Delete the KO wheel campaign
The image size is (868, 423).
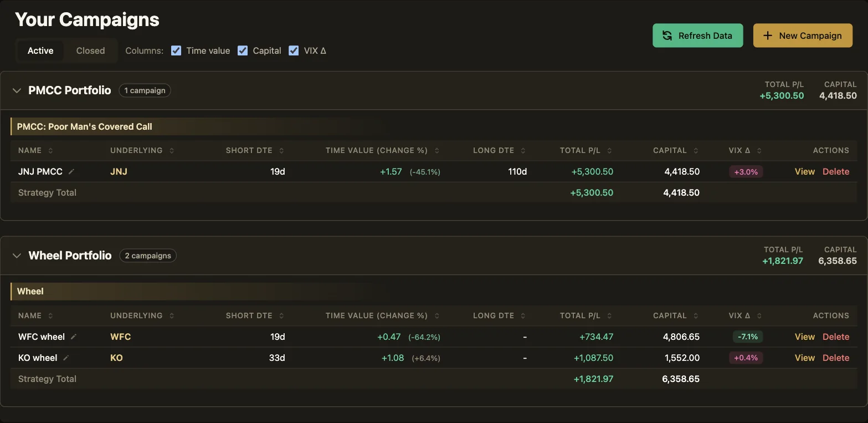836,358
